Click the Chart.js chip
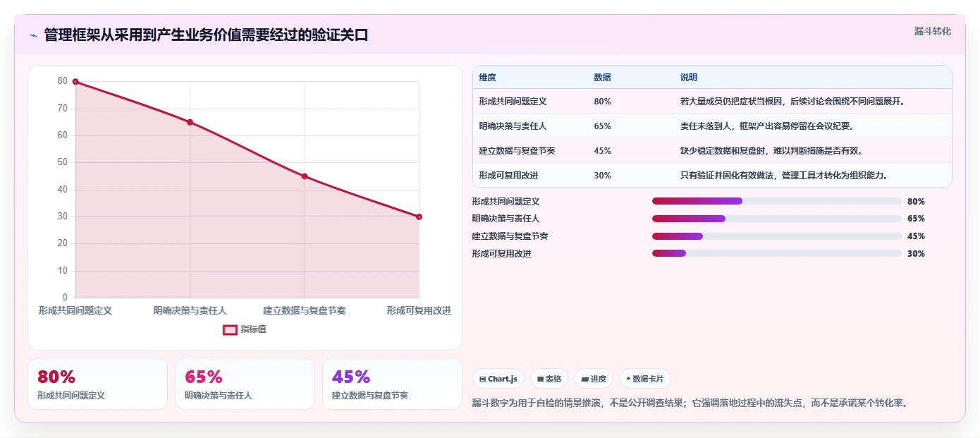 pos(498,379)
